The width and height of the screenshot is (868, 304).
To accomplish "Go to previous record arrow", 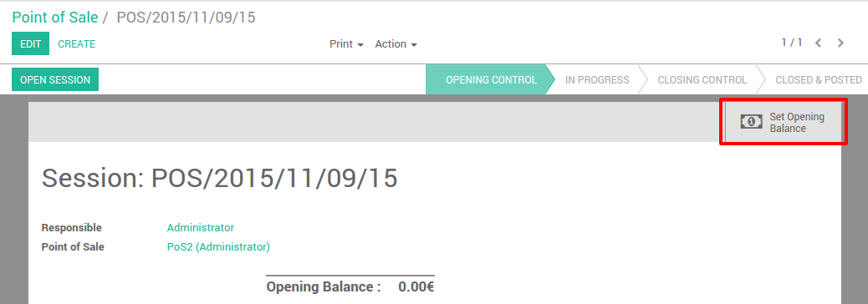I will [x=818, y=43].
